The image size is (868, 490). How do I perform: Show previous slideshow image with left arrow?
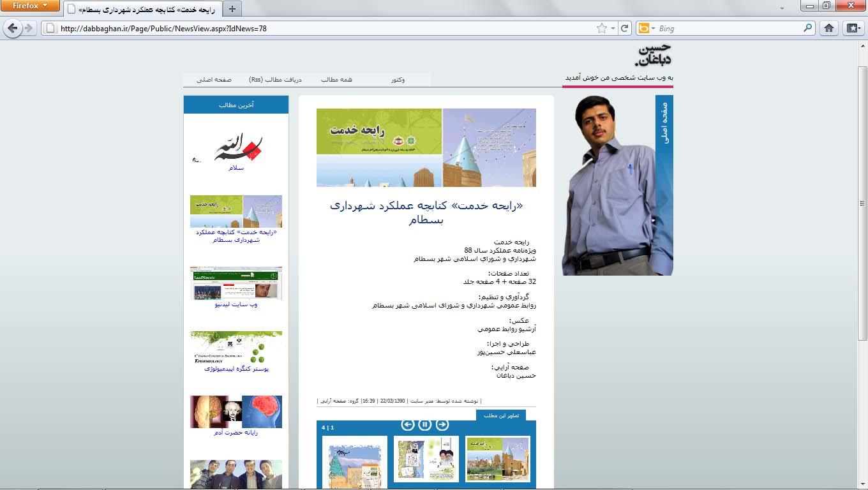pos(408,424)
